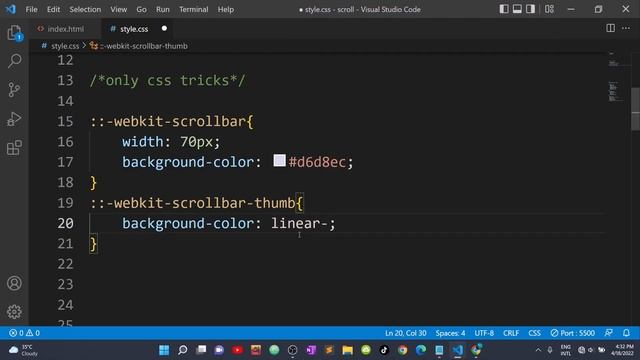Open the Customize Layout icon
The height and width of the screenshot is (360, 640).
pos(549,9)
